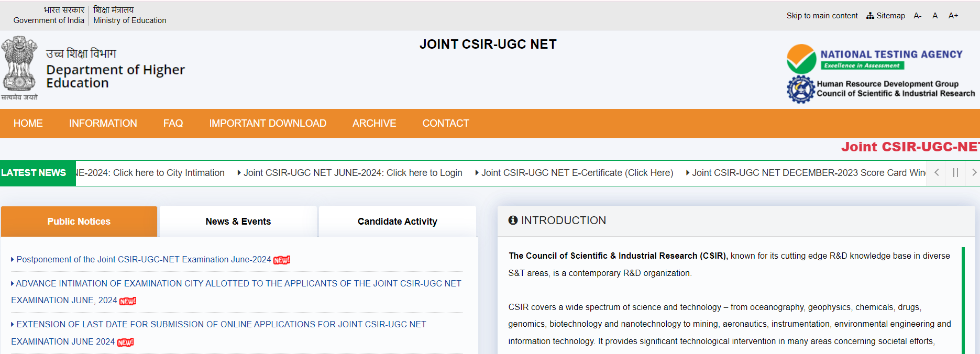Open the INFORMATION menu

[x=103, y=124]
